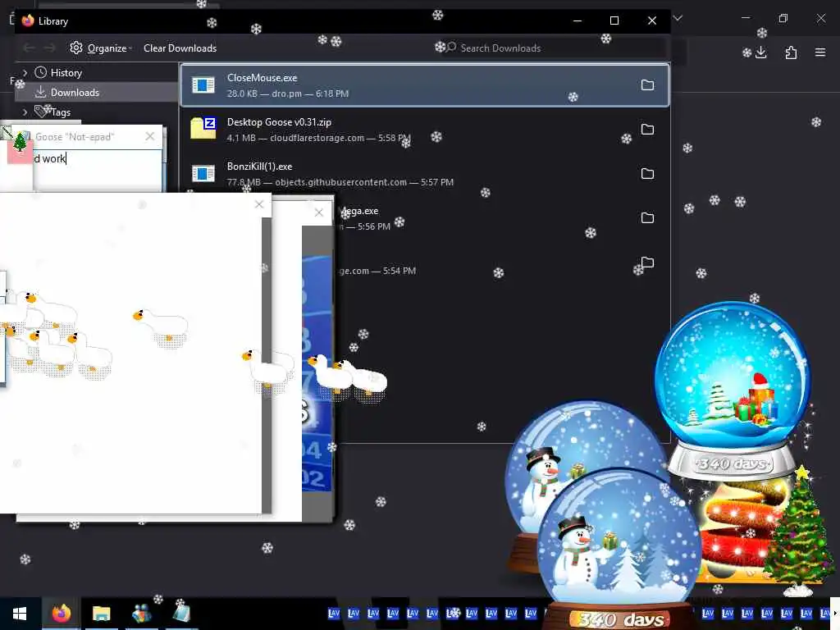The height and width of the screenshot is (630, 840).
Task: Open Windows Start menu
Action: click(x=20, y=614)
